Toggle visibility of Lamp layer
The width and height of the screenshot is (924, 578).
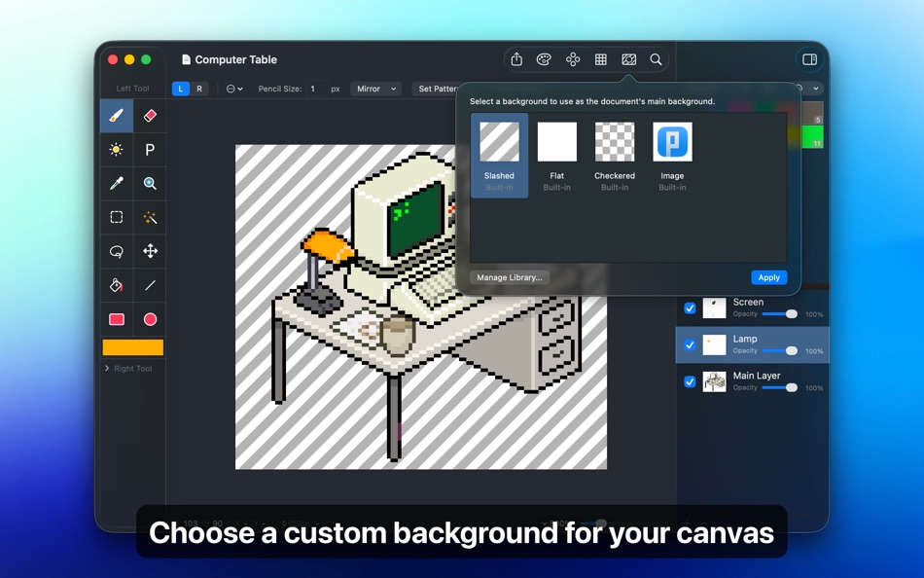(x=690, y=345)
